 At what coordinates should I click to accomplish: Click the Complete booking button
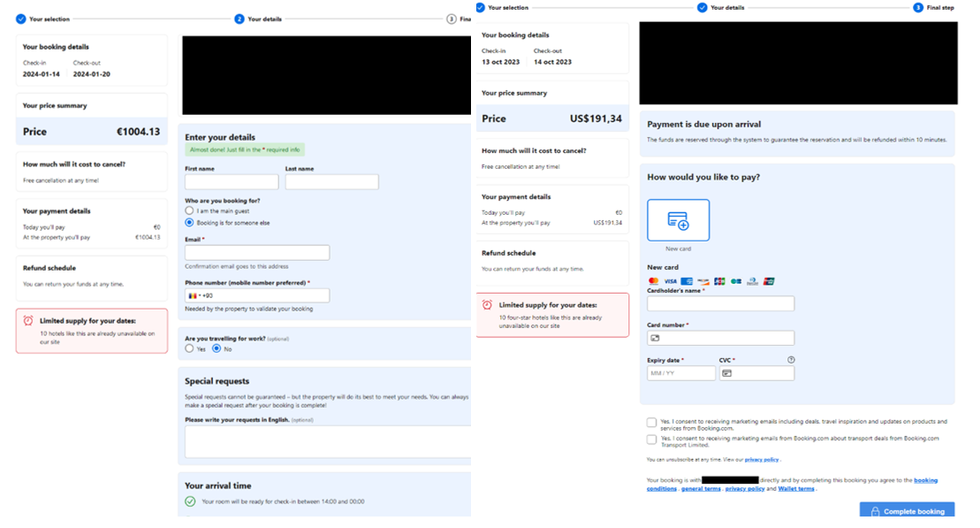tap(907, 509)
